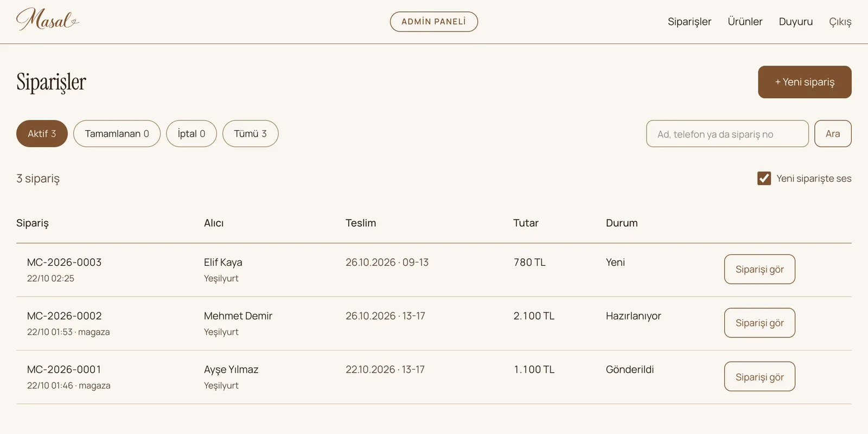This screenshot has width=868, height=434.
Task: Click the 2.100 TL amount
Action: 534,316
